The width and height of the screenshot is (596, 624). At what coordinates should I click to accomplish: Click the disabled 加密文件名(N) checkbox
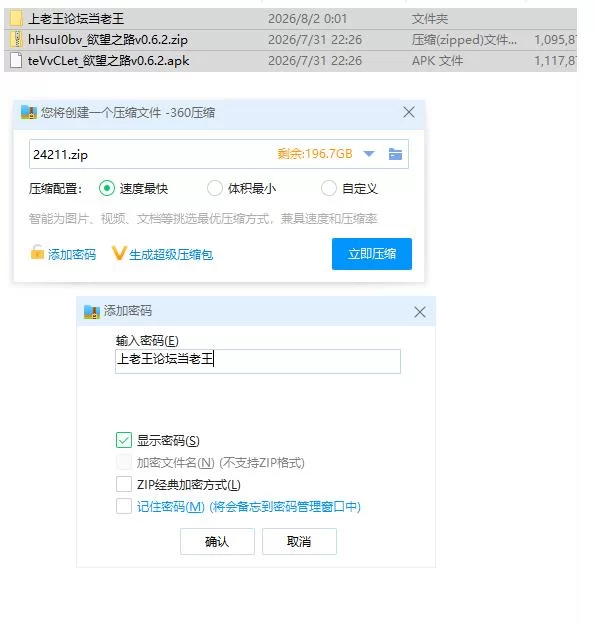click(x=124, y=462)
